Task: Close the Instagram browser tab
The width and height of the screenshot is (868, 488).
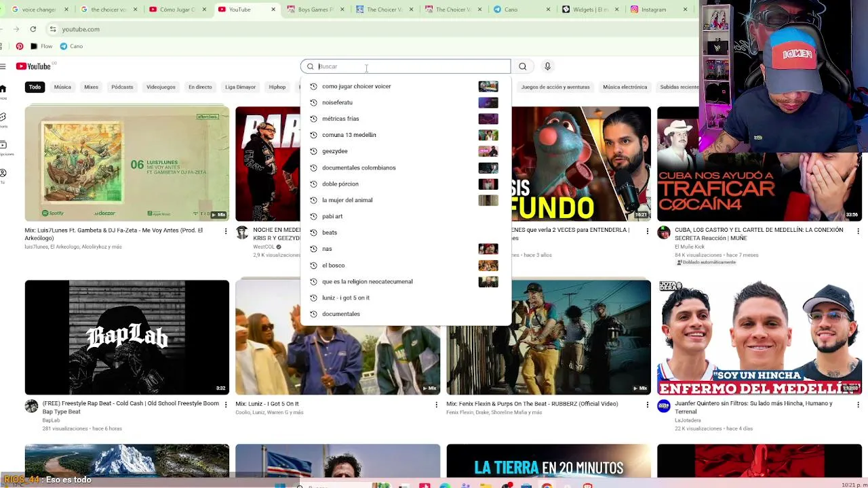Action: pyautogui.click(x=685, y=9)
